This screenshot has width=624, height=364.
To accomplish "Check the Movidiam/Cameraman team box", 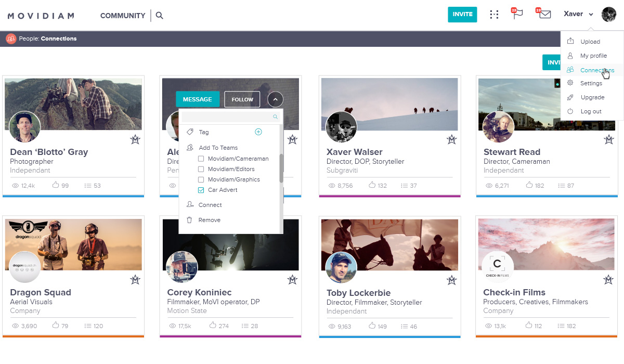I will coord(201,159).
